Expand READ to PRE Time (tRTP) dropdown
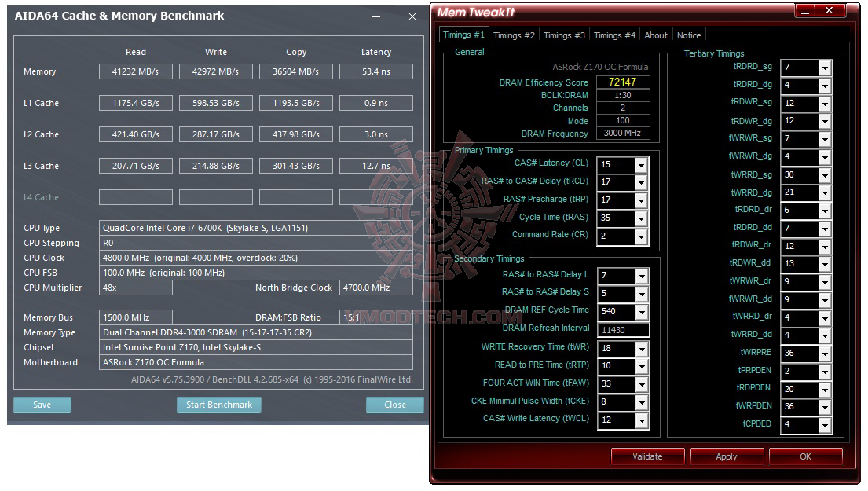 point(642,366)
